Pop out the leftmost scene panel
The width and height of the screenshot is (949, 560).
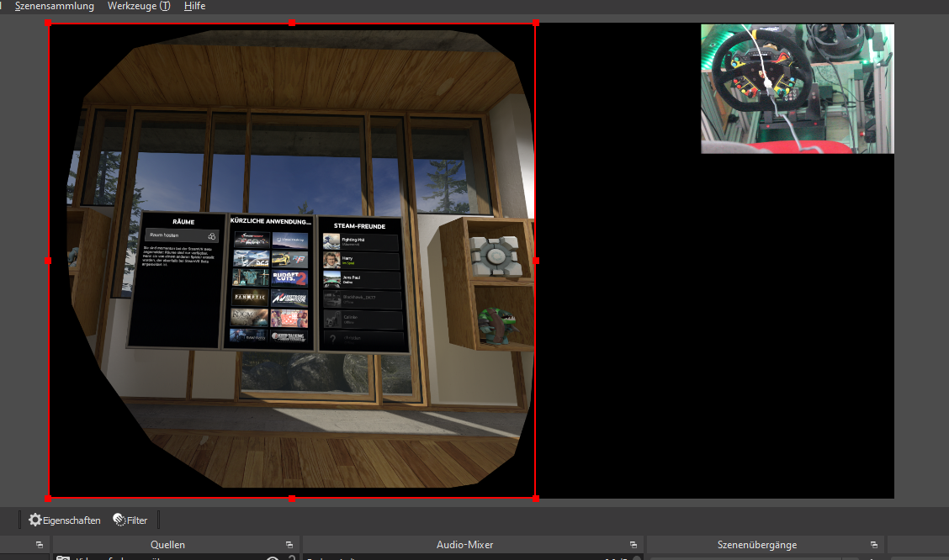(40, 544)
